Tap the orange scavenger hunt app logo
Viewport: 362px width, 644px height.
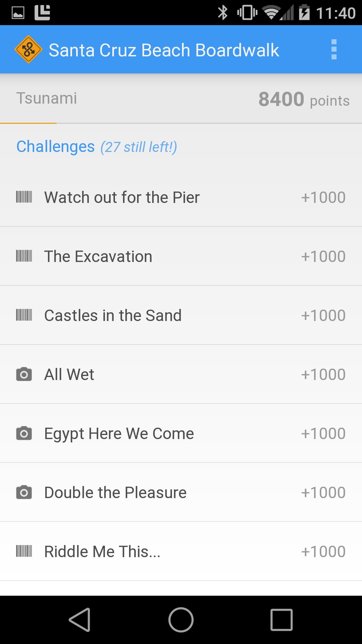[28, 50]
